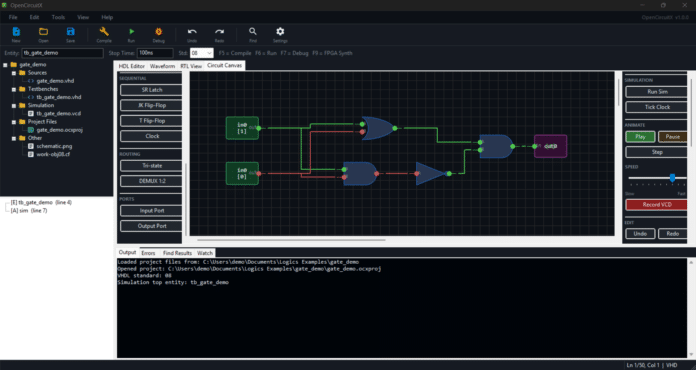The height and width of the screenshot is (370, 696).
Task: Click the Open folder toolbar icon
Action: (43, 31)
